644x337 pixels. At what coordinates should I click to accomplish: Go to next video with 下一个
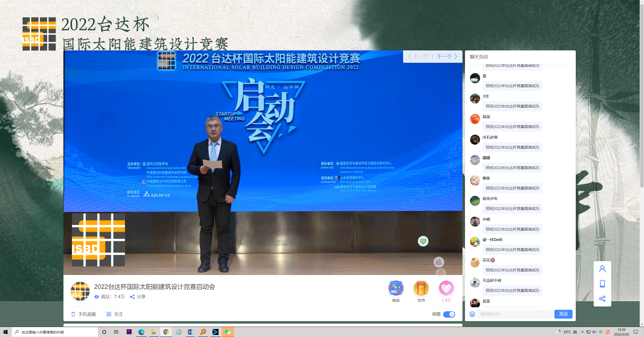[x=447, y=56]
